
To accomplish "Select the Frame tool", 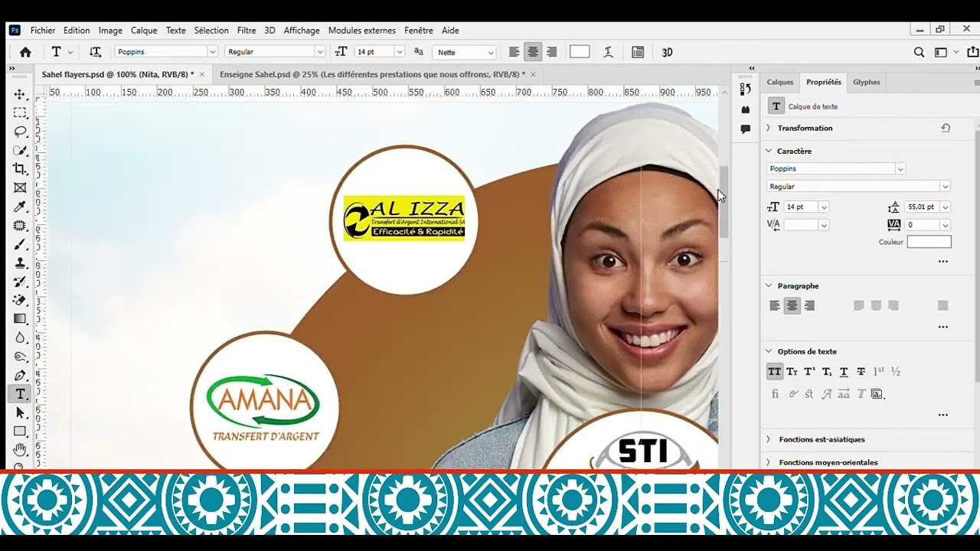I will pyautogui.click(x=20, y=188).
